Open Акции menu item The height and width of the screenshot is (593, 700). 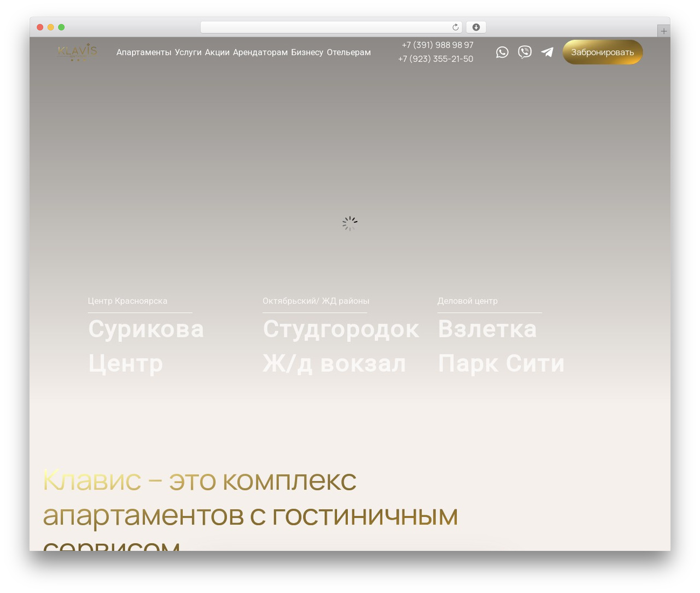217,53
